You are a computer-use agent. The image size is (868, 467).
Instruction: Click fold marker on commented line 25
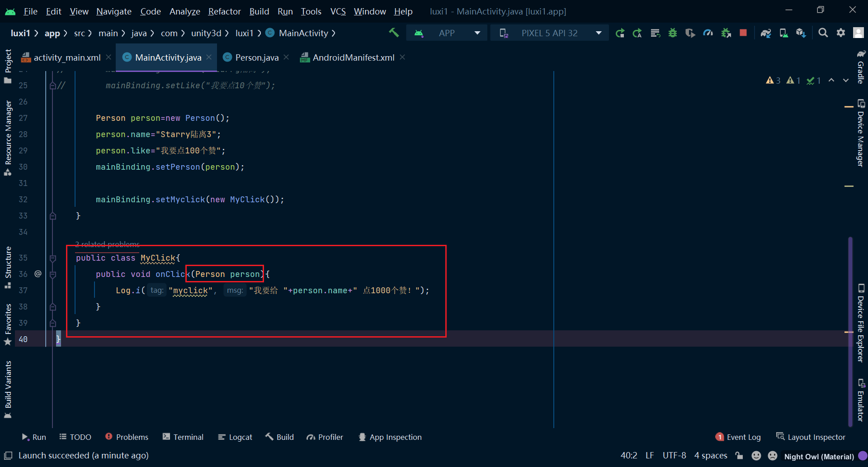pyautogui.click(x=53, y=86)
